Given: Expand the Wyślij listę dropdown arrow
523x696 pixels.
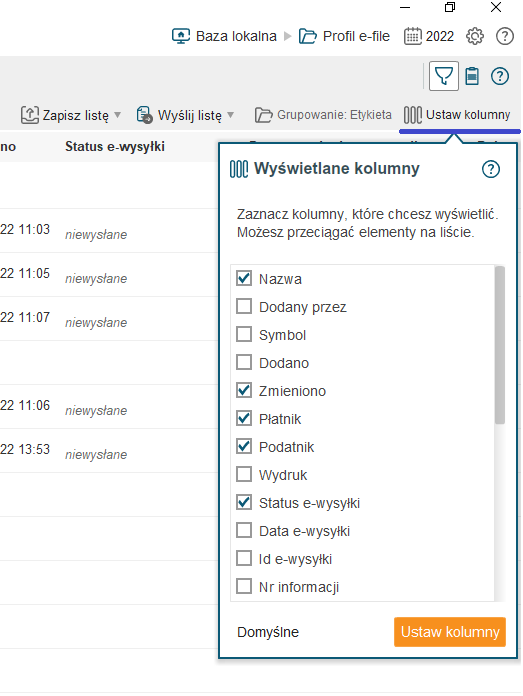Looking at the screenshot, I should tap(230, 115).
